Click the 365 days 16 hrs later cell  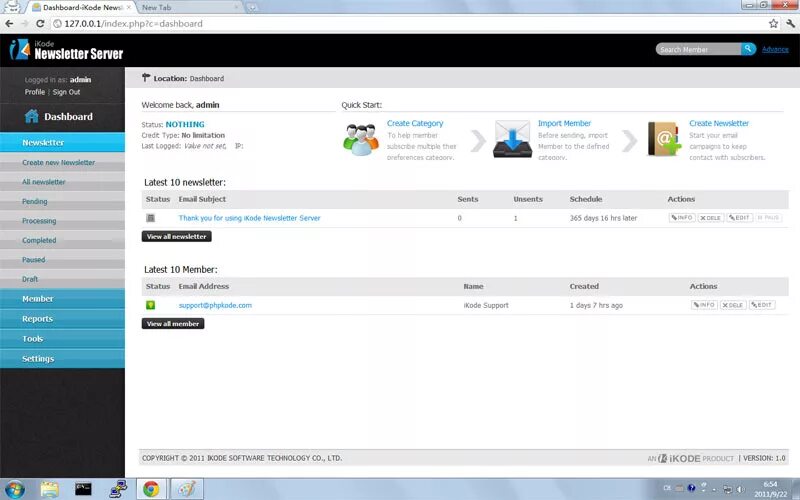(x=603, y=218)
